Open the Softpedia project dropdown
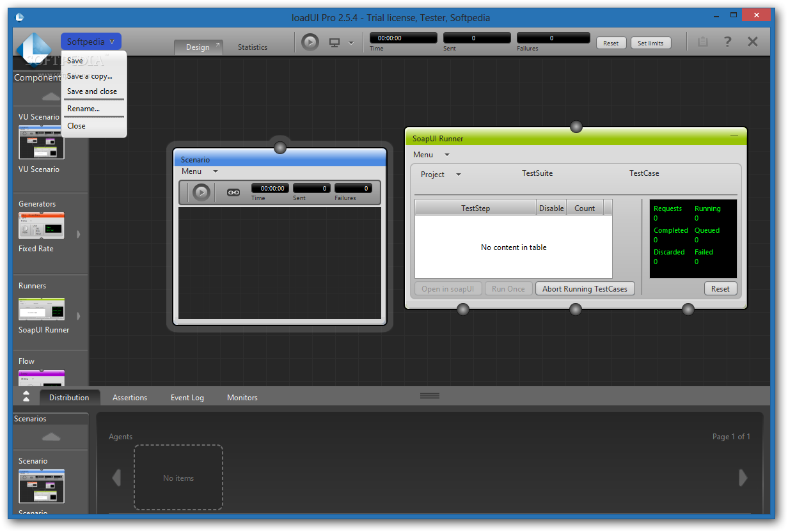This screenshot has height=532, width=788. (91, 42)
